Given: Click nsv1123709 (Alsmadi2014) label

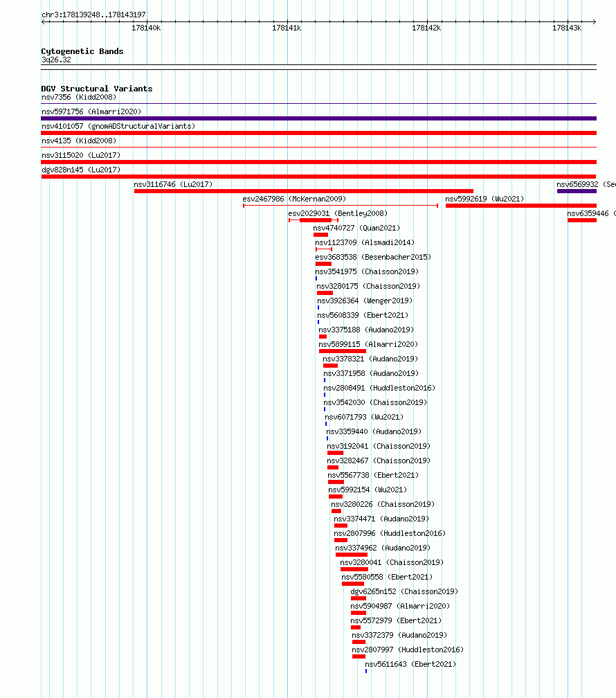Looking at the screenshot, I should point(365,242).
